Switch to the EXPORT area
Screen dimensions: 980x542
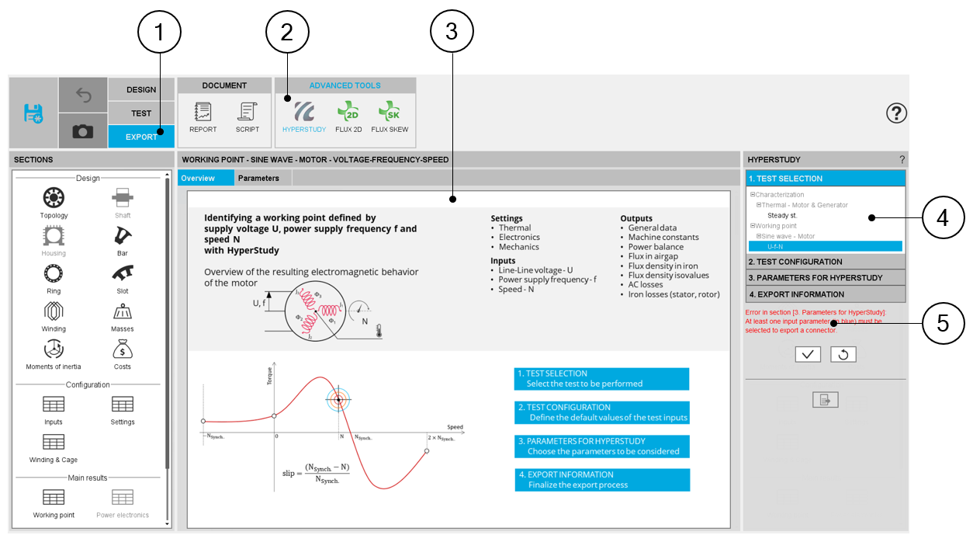coord(141,137)
